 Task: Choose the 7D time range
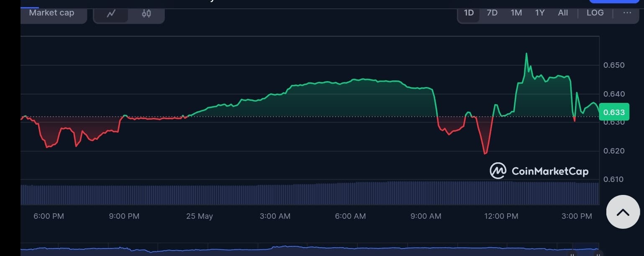point(492,13)
